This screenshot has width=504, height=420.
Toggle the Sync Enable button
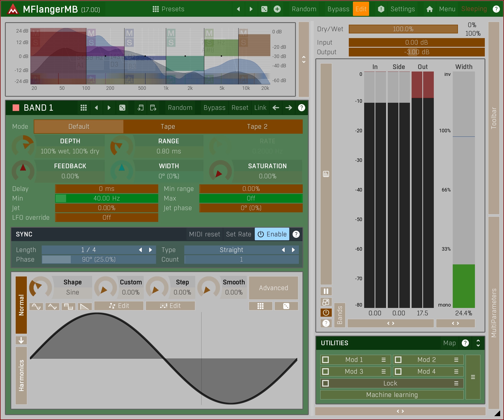pyautogui.click(x=272, y=234)
